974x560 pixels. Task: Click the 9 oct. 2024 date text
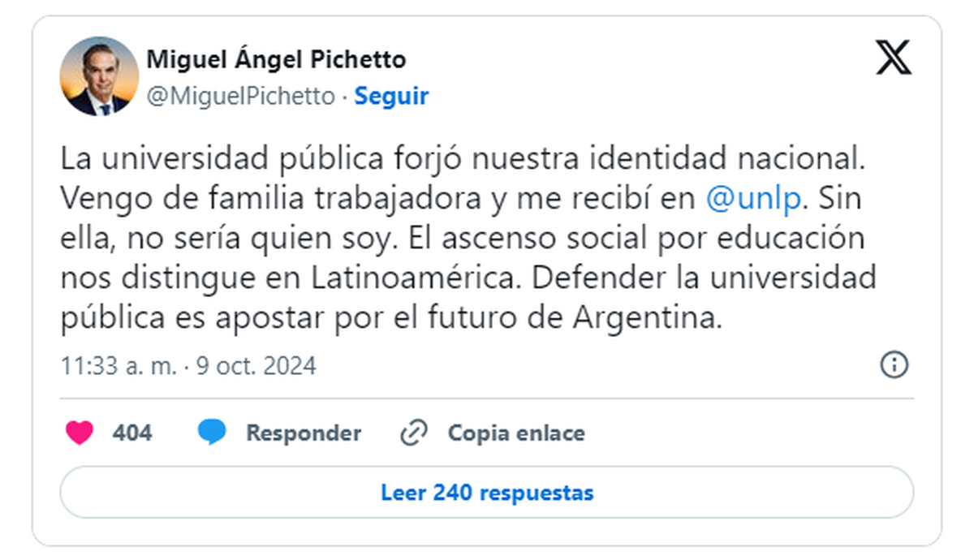click(x=256, y=366)
